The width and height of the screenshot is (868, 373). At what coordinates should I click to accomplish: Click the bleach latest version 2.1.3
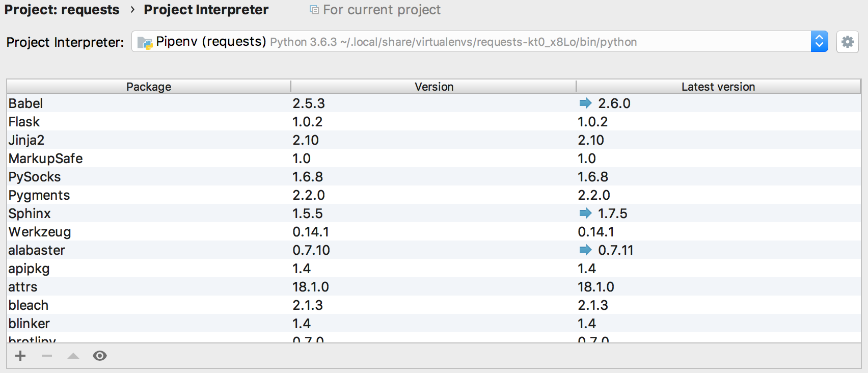(x=593, y=305)
